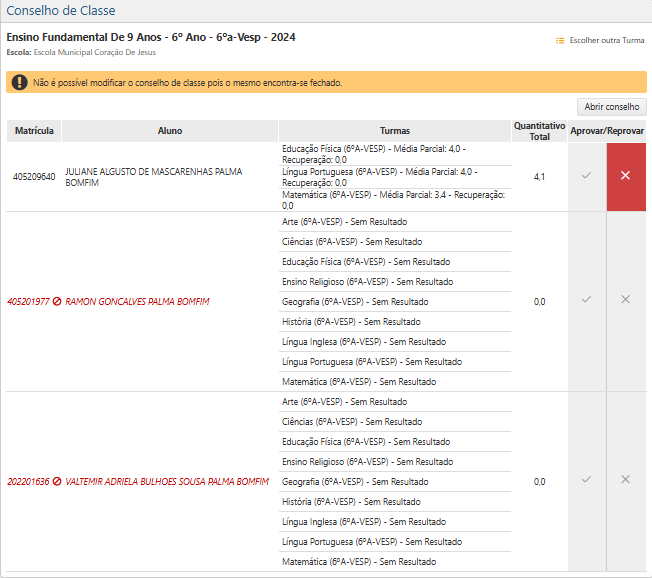
Task: Click Valtemir's Ciências Sem Resultado row
Action: [x=395, y=422]
